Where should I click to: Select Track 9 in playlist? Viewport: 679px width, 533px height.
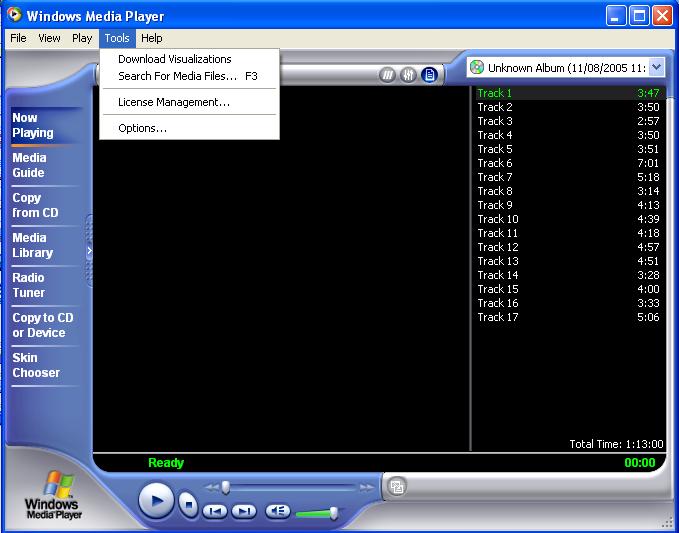[x=569, y=205]
